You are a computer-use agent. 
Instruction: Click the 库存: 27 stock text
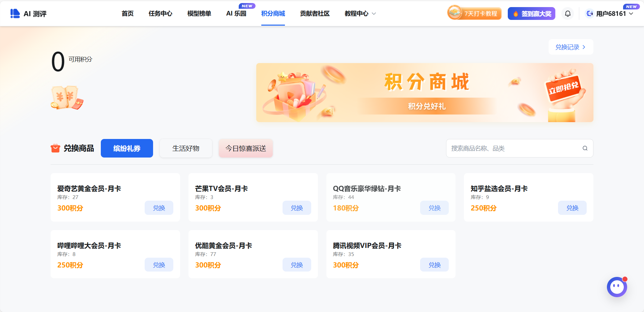[x=68, y=197]
